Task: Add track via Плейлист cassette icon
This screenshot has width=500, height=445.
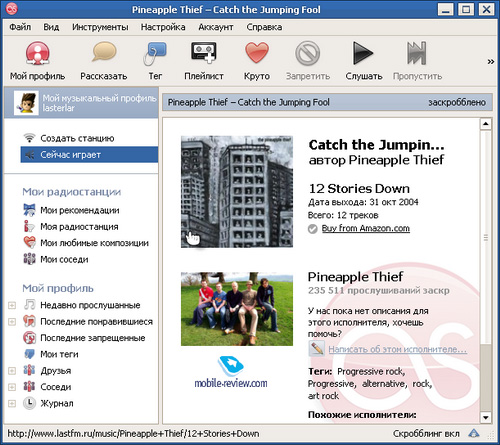Action: click(204, 53)
